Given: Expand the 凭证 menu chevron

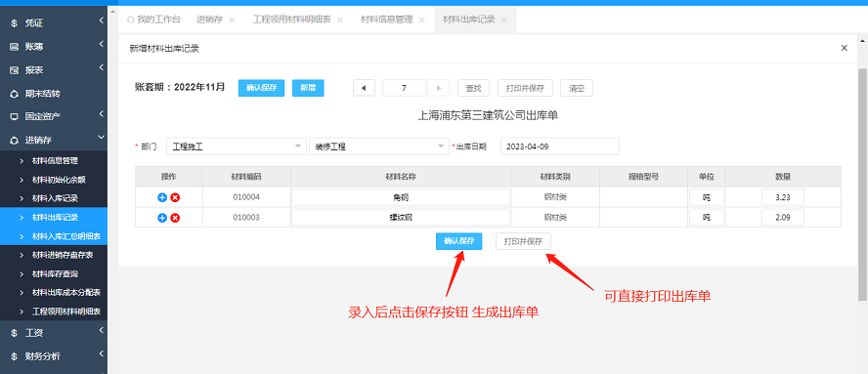Looking at the screenshot, I should point(102,21).
